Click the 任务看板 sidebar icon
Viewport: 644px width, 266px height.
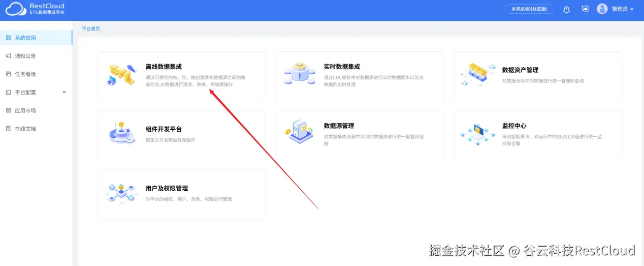coord(8,74)
